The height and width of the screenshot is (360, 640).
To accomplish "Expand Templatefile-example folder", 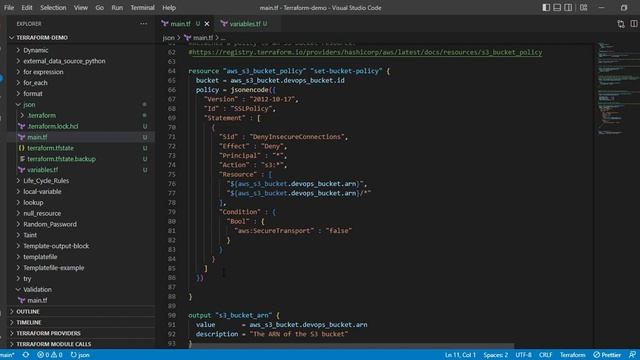I will tap(82, 268).
